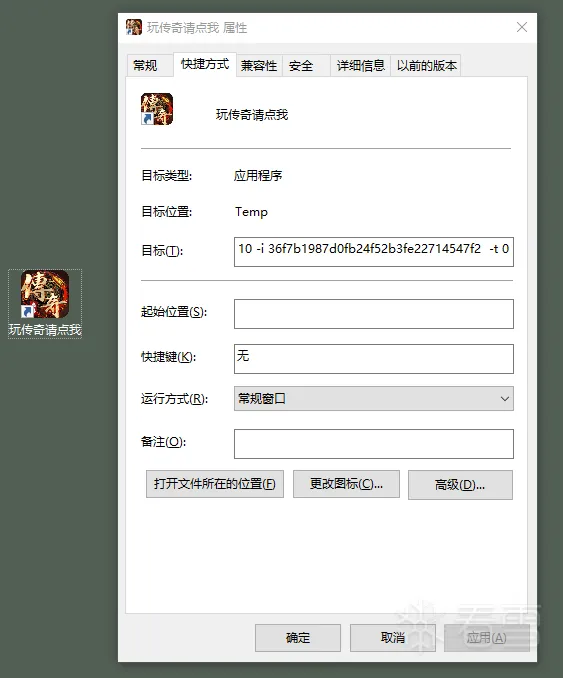Click the 目标类型: label

tap(166, 176)
